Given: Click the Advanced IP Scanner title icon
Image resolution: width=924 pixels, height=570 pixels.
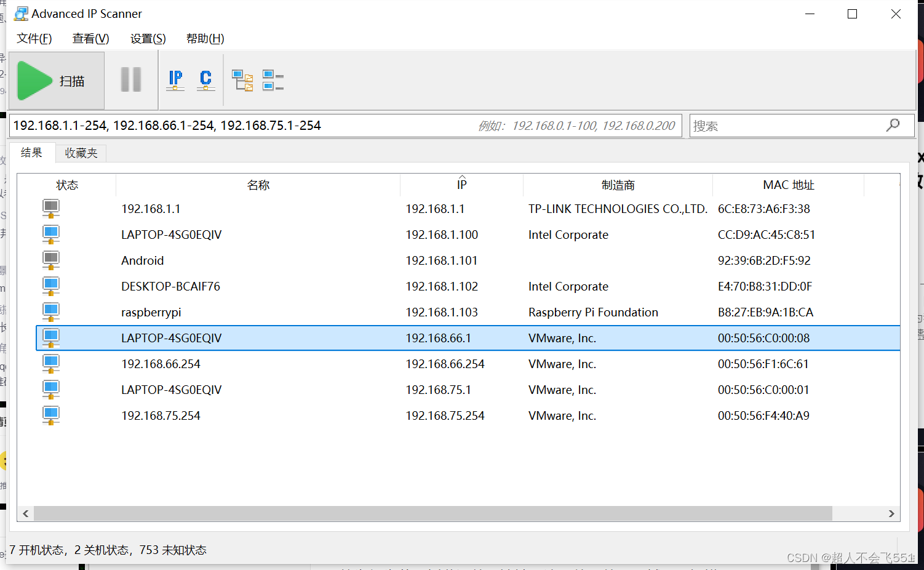Looking at the screenshot, I should [x=21, y=14].
